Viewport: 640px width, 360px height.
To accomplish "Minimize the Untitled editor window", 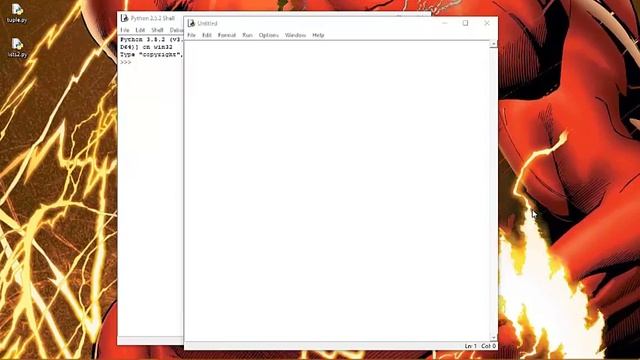I will point(444,23).
